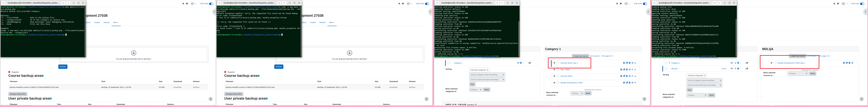
Task: Move Moodle Development 27038 up with arrow
Action: pos(635,83)
